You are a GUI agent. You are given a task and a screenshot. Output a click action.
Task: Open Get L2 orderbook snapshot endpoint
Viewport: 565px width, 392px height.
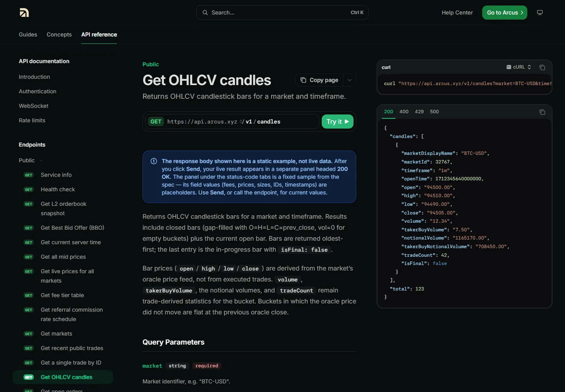tap(63, 209)
